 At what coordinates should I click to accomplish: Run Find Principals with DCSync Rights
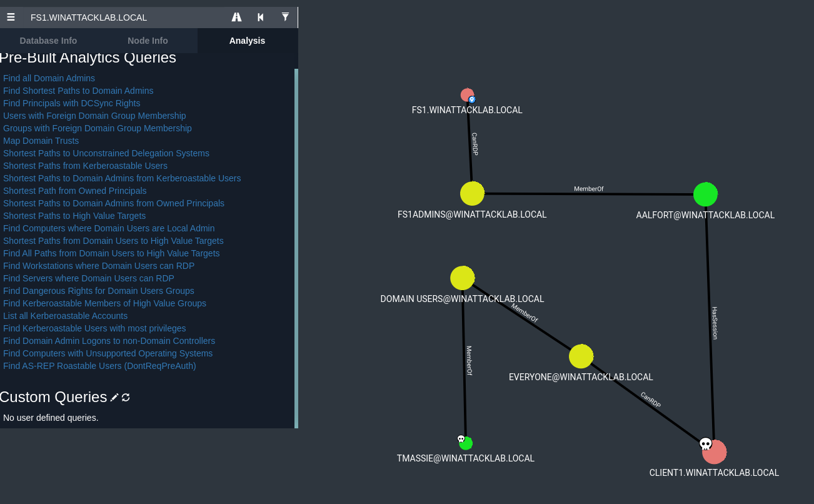[71, 103]
